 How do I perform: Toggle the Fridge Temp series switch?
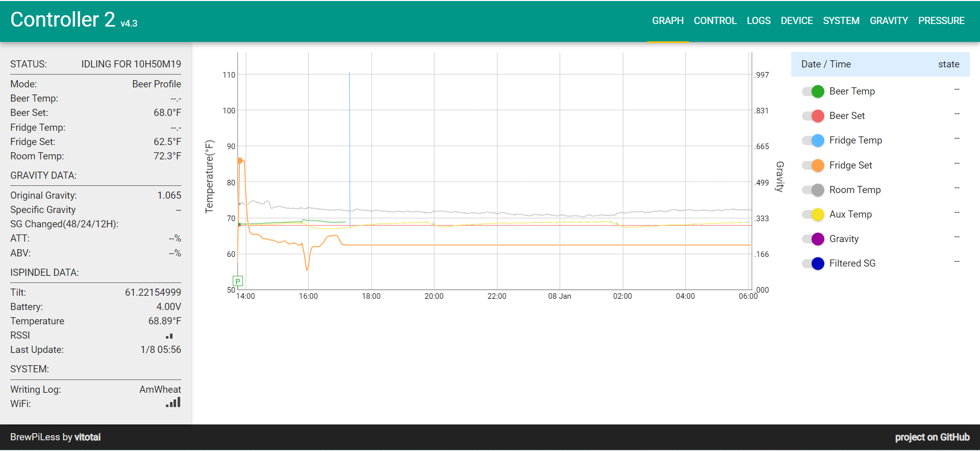813,140
